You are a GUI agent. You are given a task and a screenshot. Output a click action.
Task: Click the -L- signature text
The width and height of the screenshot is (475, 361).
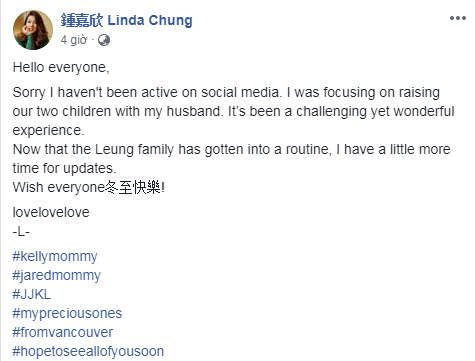pos(21,231)
